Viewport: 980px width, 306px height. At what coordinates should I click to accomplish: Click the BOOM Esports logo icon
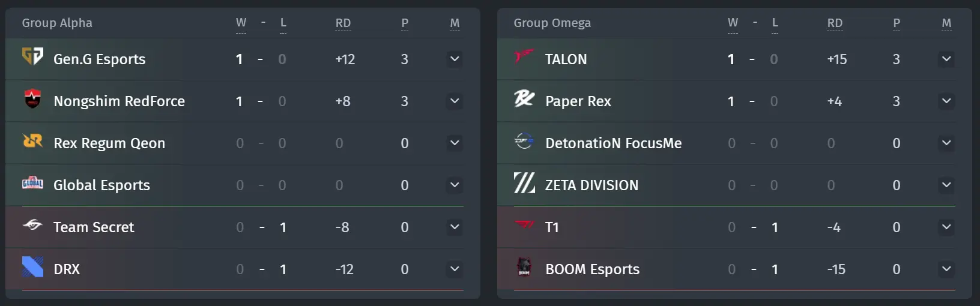pos(524,266)
